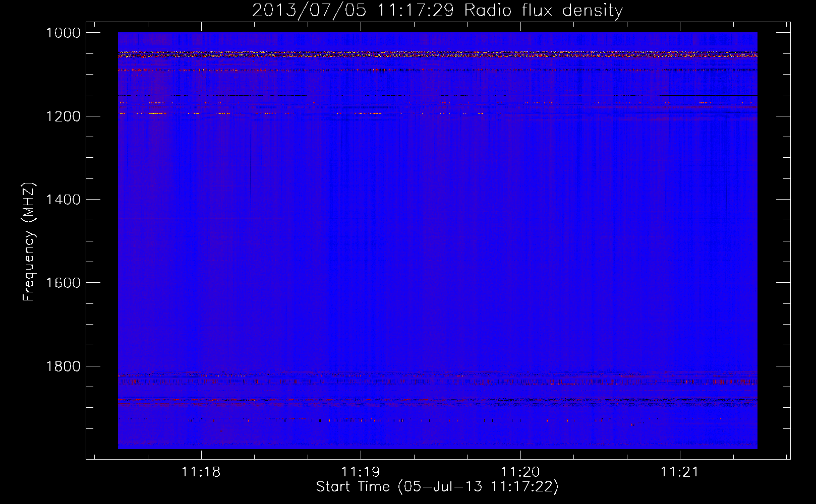Click the 11:19 time tick label

pos(361,472)
